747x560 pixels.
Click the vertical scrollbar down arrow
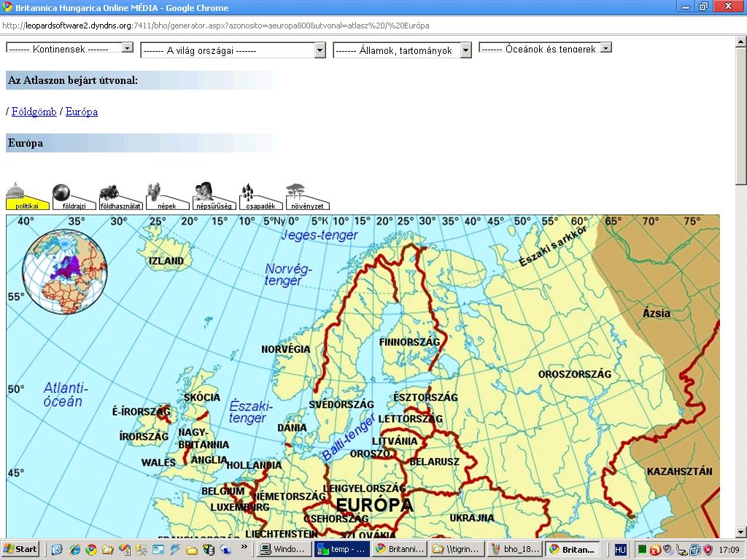pos(741,532)
